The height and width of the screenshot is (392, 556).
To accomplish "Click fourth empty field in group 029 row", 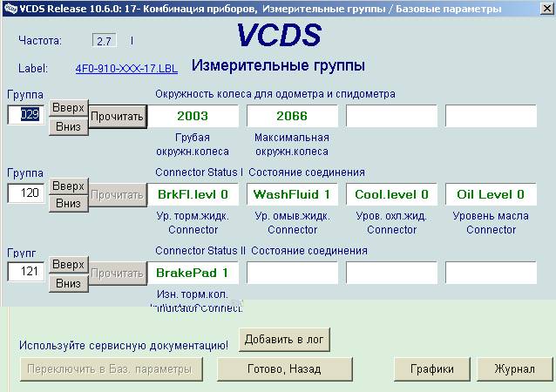I will tap(491, 116).
